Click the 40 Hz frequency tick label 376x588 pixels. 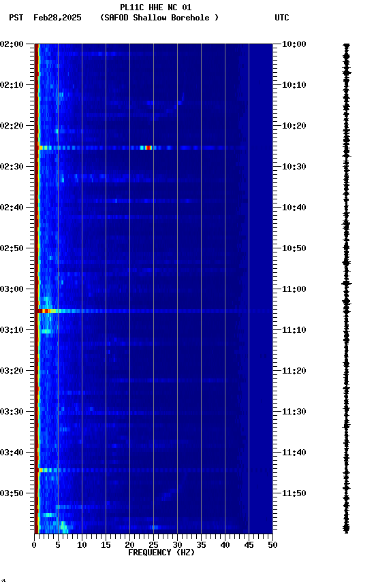click(225, 545)
